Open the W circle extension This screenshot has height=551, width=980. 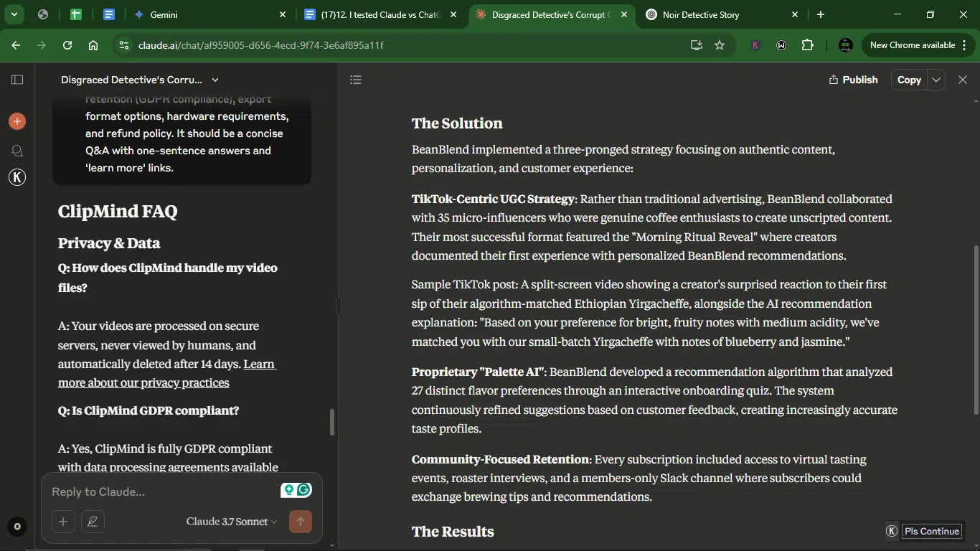click(x=781, y=45)
